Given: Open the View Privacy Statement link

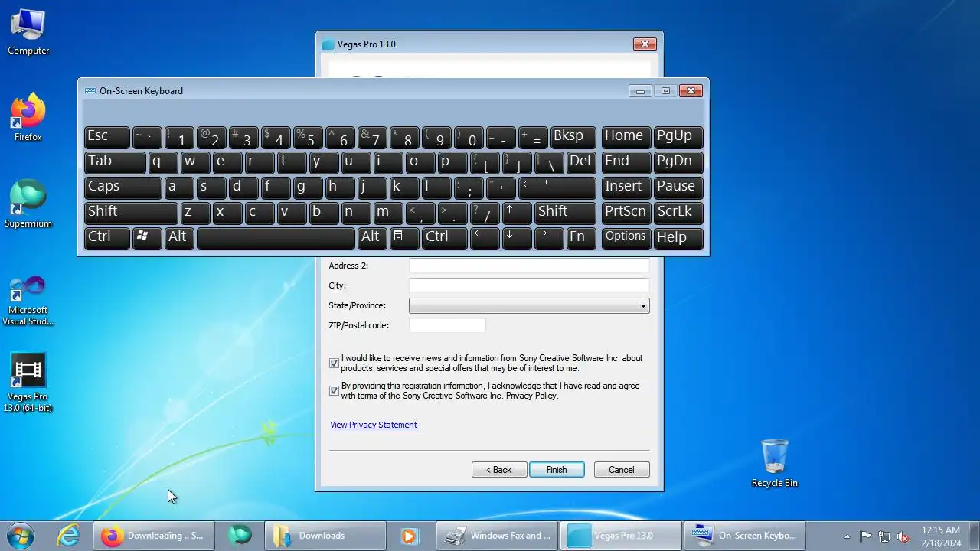Looking at the screenshot, I should coord(374,425).
